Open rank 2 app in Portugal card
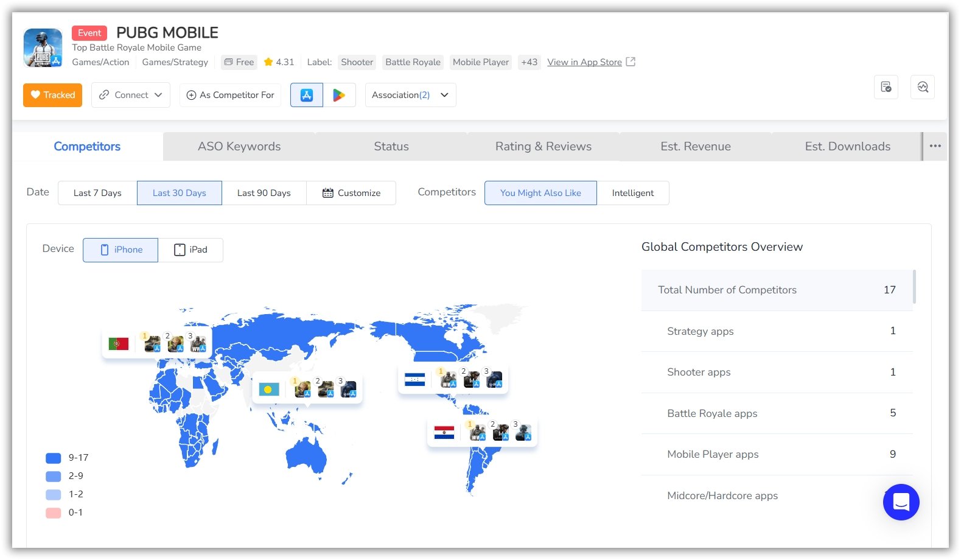961x560 pixels. point(175,344)
